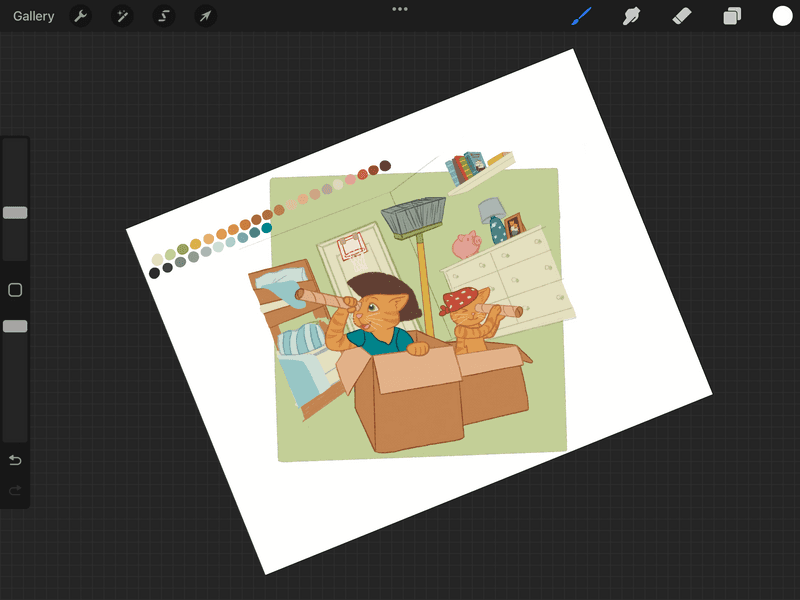Tap the dark brown swatch ending the palette row

[x=385, y=166]
